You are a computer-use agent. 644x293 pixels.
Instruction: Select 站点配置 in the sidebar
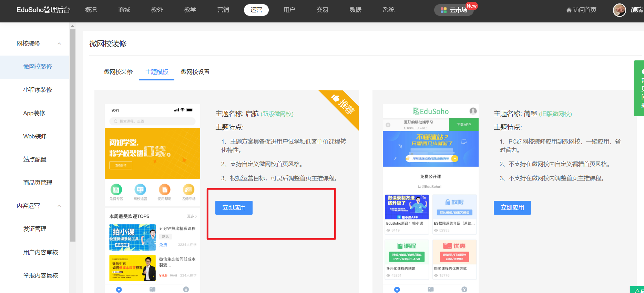point(35,159)
